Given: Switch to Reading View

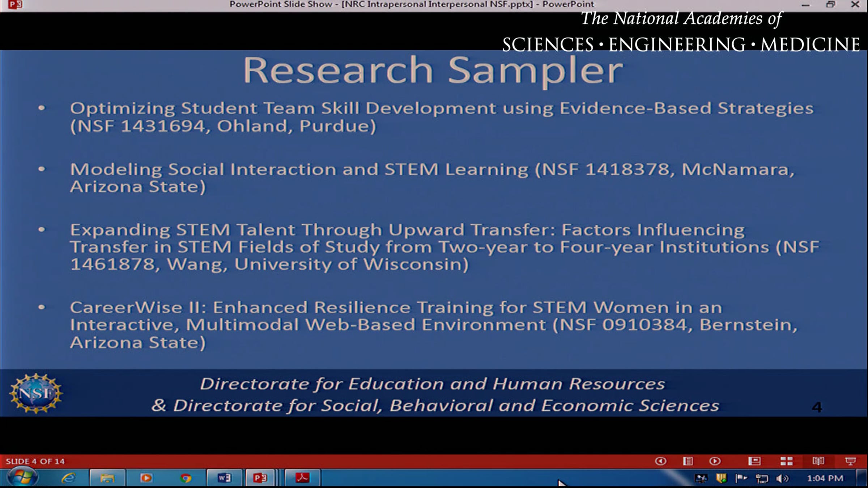Looking at the screenshot, I should 818,461.
